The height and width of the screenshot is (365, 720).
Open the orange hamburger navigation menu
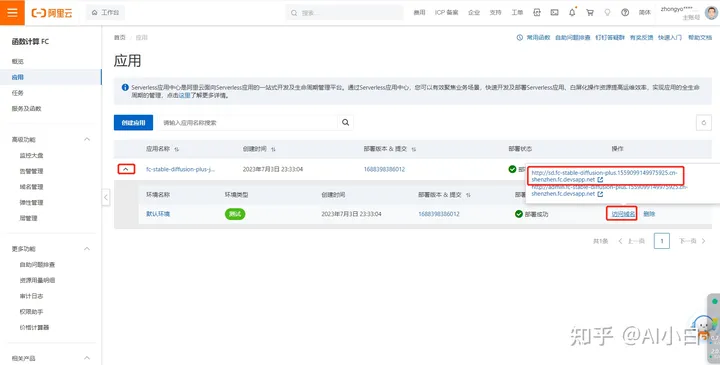pyautogui.click(x=12, y=12)
